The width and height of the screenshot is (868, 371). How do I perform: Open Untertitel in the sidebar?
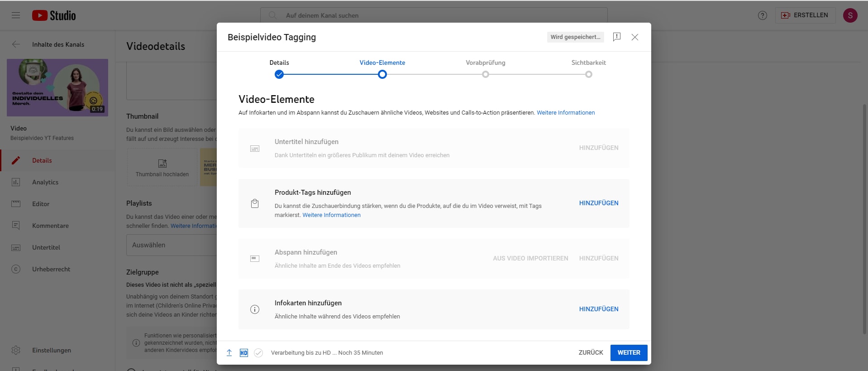[x=57, y=247]
